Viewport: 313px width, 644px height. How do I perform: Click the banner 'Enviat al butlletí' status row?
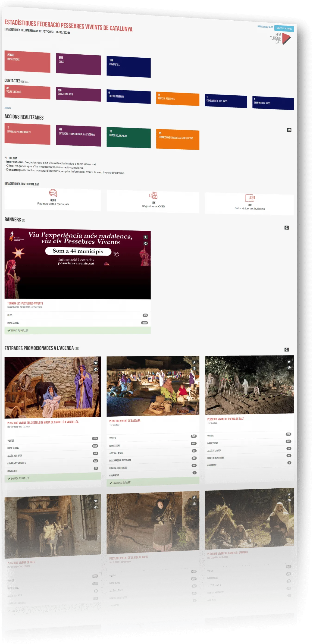click(x=78, y=330)
